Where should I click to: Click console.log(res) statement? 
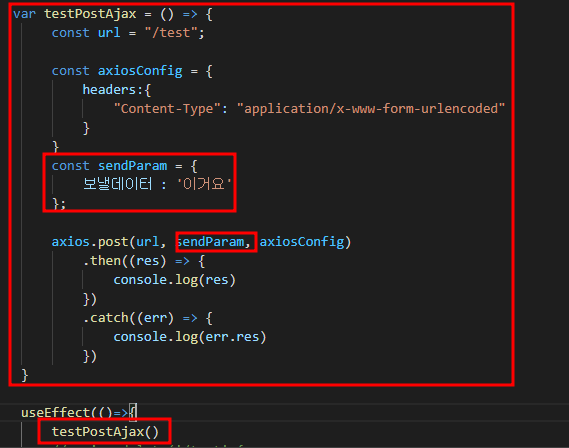175,280
